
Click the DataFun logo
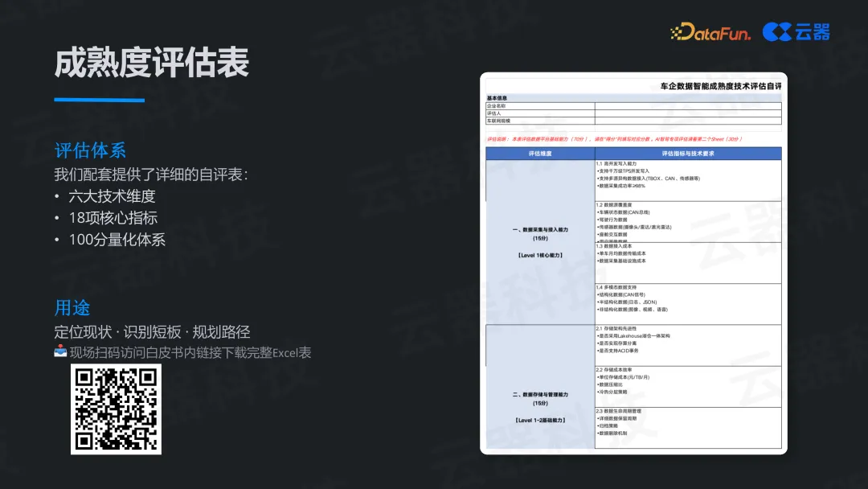[x=710, y=32]
